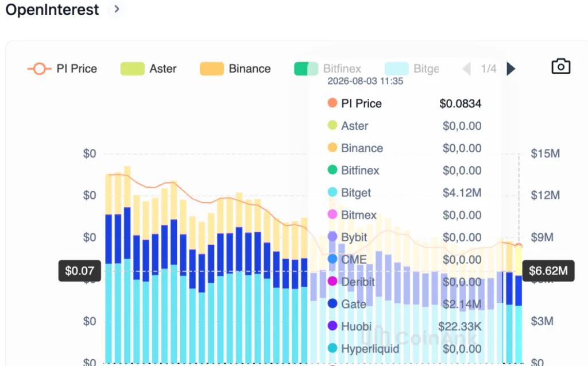
Task: Save chart image with camera icon
Action: click(x=560, y=67)
